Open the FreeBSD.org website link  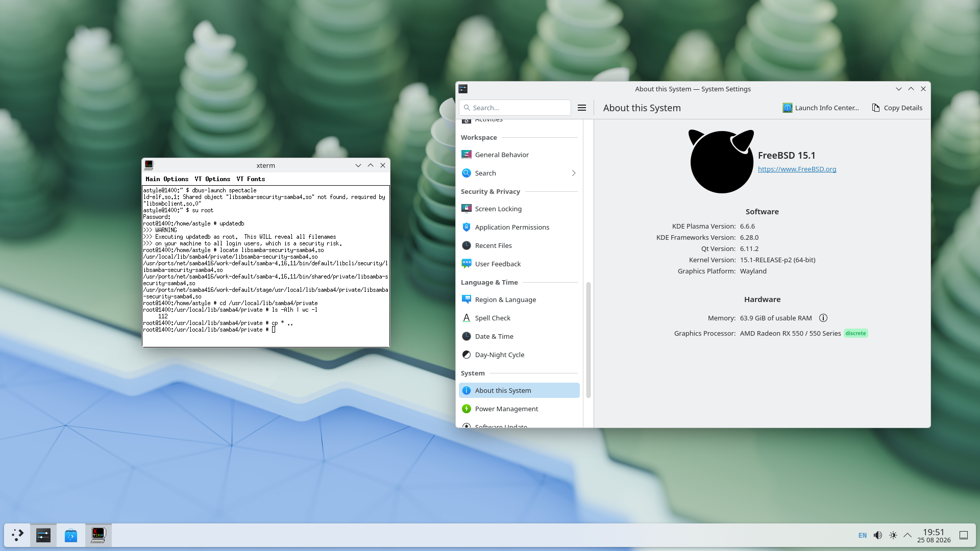(797, 169)
